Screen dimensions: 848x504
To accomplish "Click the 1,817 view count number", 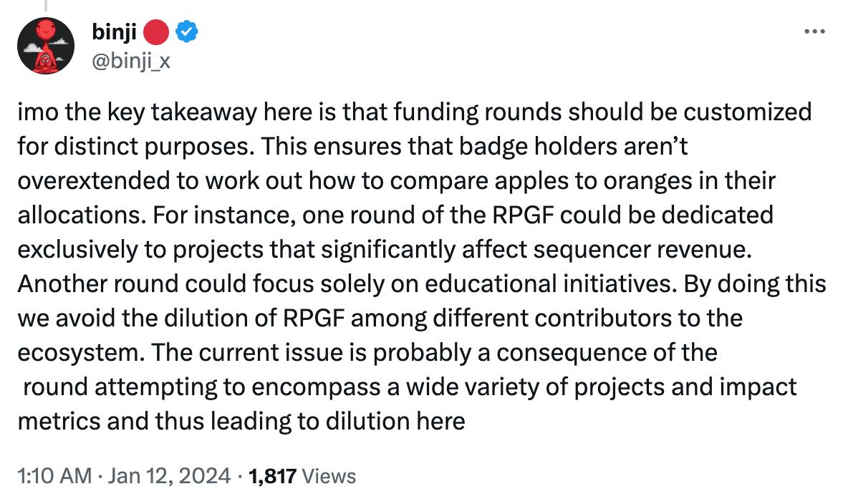I will click(273, 476).
